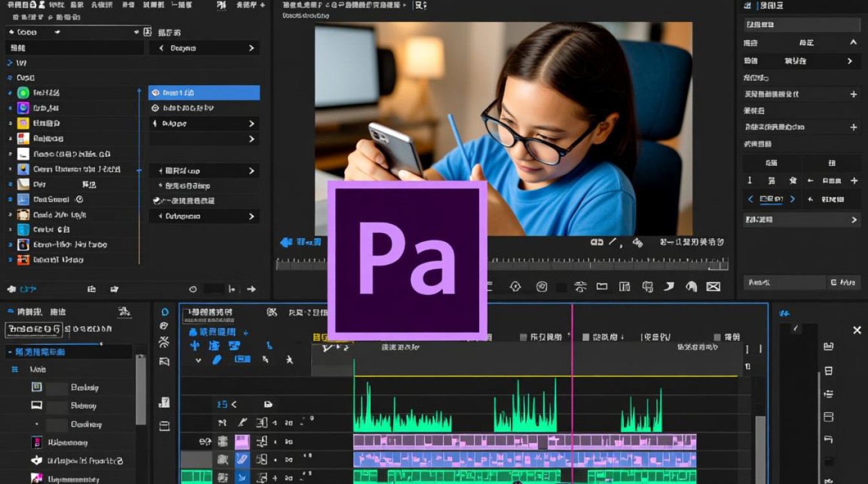Toggle the checkbox just right of the pink playhead
The width and height of the screenshot is (868, 484).
[586, 337]
